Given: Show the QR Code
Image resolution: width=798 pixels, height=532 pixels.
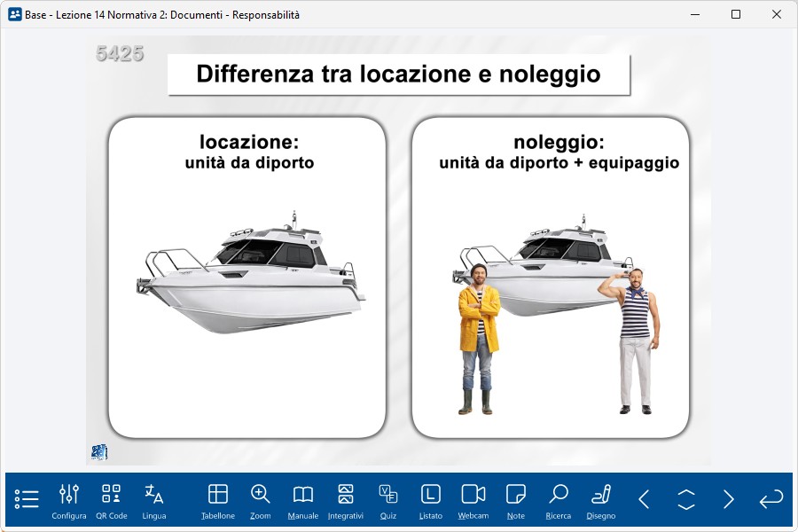Looking at the screenshot, I should click(x=112, y=500).
